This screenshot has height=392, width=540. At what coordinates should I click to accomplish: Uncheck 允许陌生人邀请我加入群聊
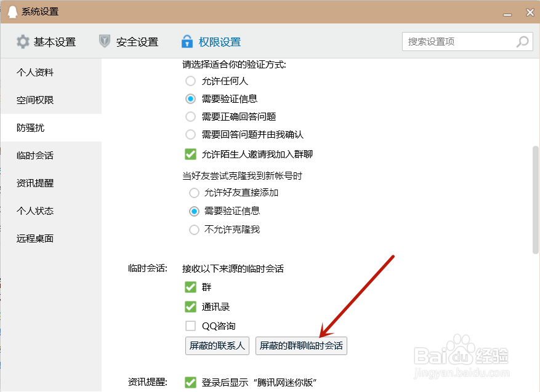coord(190,154)
